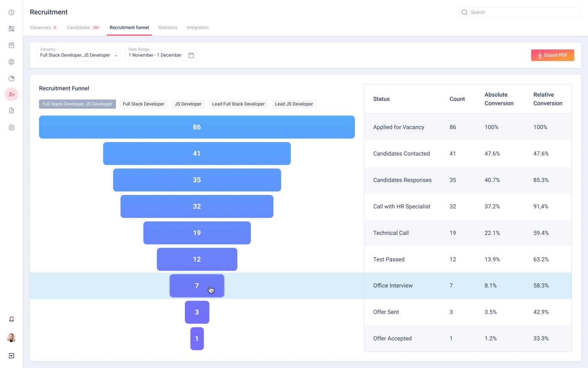Click the user avatar photo
588x368 pixels.
click(x=11, y=338)
